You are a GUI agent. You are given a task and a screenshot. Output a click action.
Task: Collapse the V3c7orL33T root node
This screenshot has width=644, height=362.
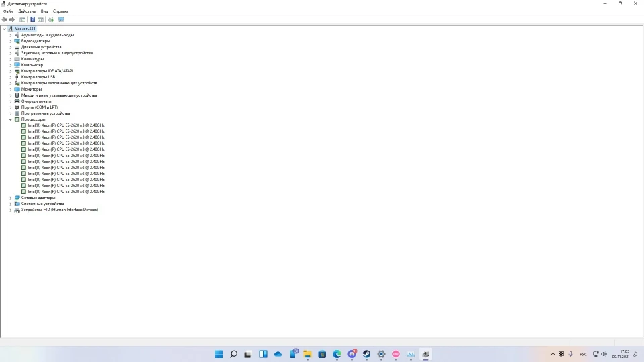pos(4,29)
